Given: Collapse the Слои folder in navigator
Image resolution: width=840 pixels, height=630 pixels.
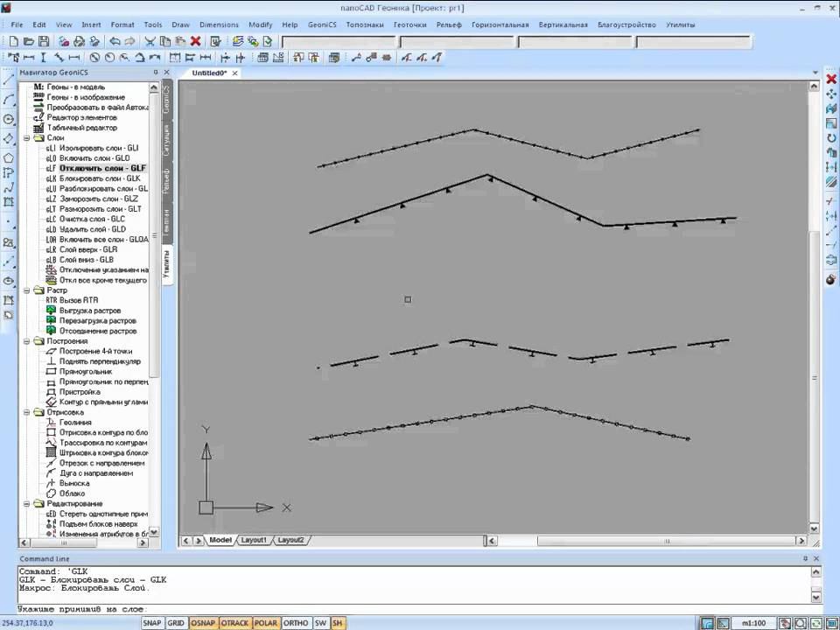Looking at the screenshot, I should coord(26,137).
